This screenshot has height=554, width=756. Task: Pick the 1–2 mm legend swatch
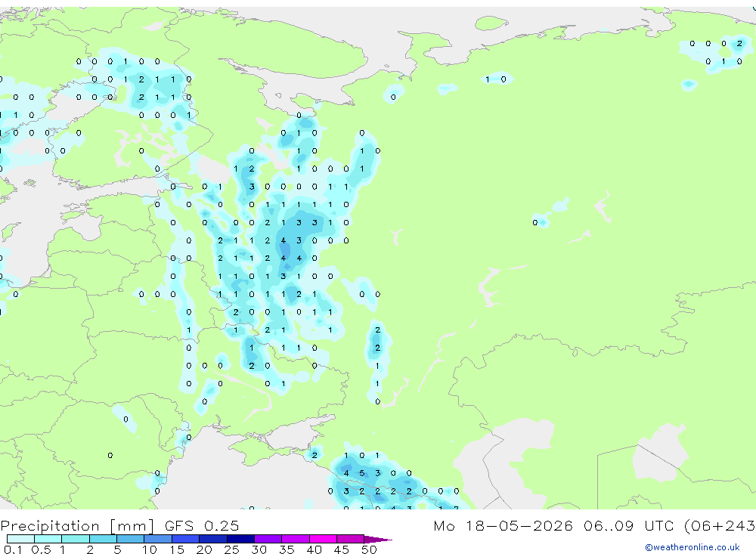pyautogui.click(x=75, y=539)
